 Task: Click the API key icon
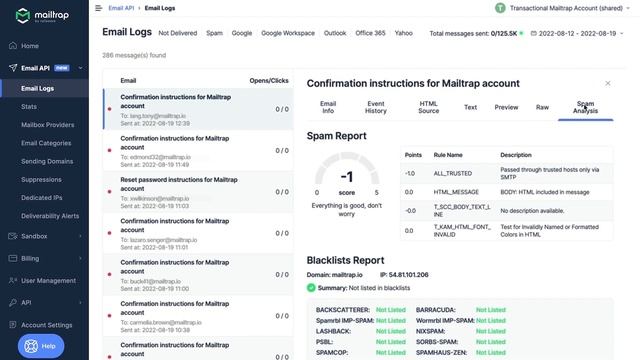[13, 302]
